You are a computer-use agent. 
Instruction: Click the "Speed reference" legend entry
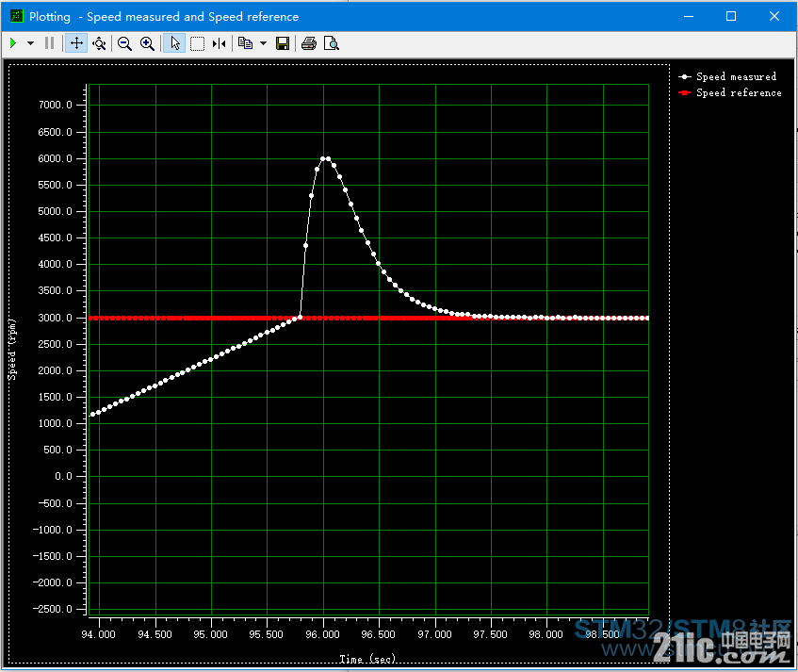tap(730, 92)
